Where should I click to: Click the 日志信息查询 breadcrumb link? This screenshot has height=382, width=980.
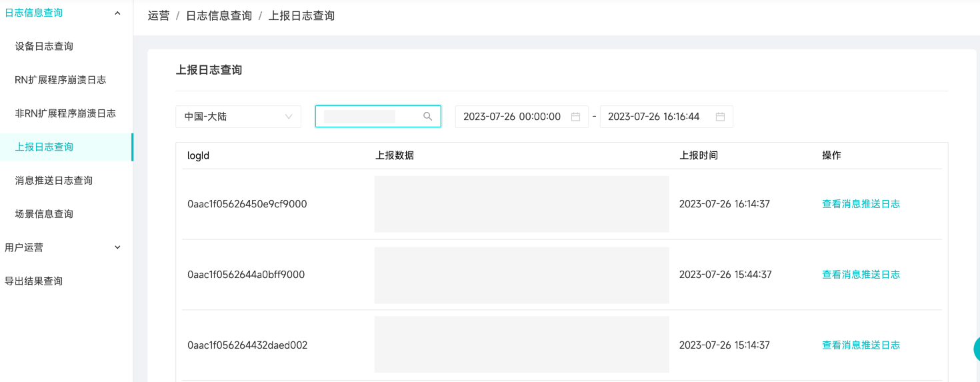tap(219, 15)
